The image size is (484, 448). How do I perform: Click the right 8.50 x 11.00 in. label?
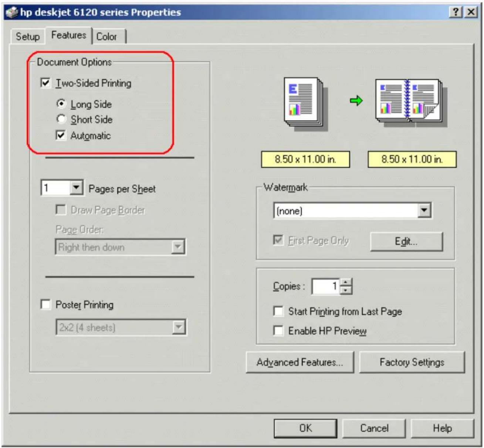click(x=412, y=159)
